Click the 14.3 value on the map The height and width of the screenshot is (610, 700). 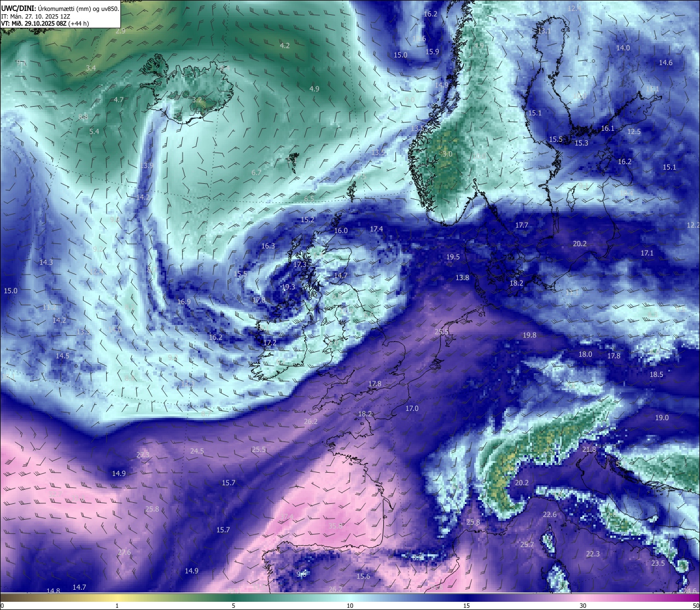(46, 263)
